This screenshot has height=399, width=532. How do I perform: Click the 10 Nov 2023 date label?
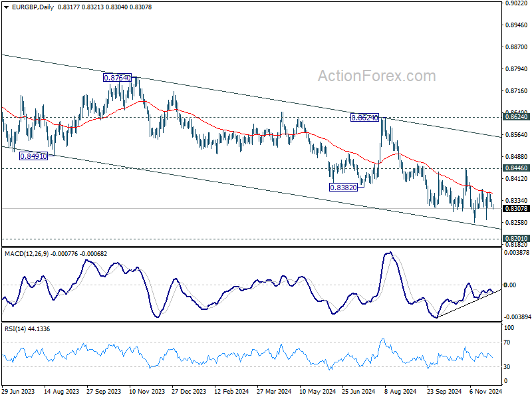pos(146,391)
